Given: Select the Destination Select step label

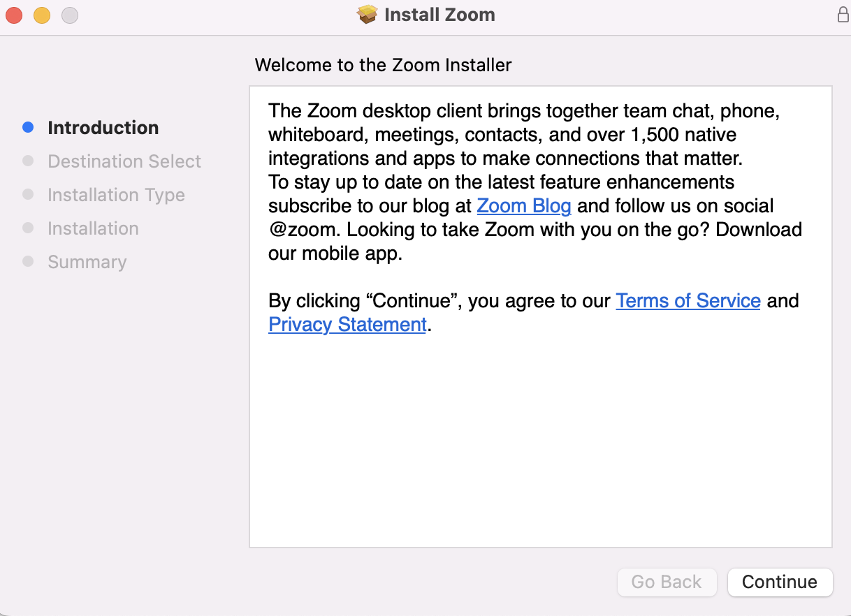Looking at the screenshot, I should (x=124, y=161).
